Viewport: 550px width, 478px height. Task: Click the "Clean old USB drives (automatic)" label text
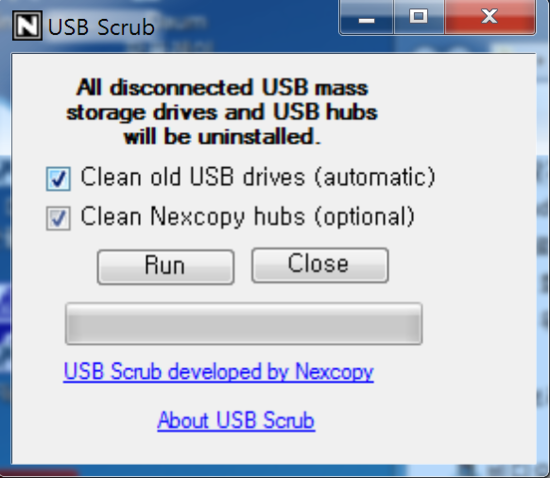pos(258,177)
